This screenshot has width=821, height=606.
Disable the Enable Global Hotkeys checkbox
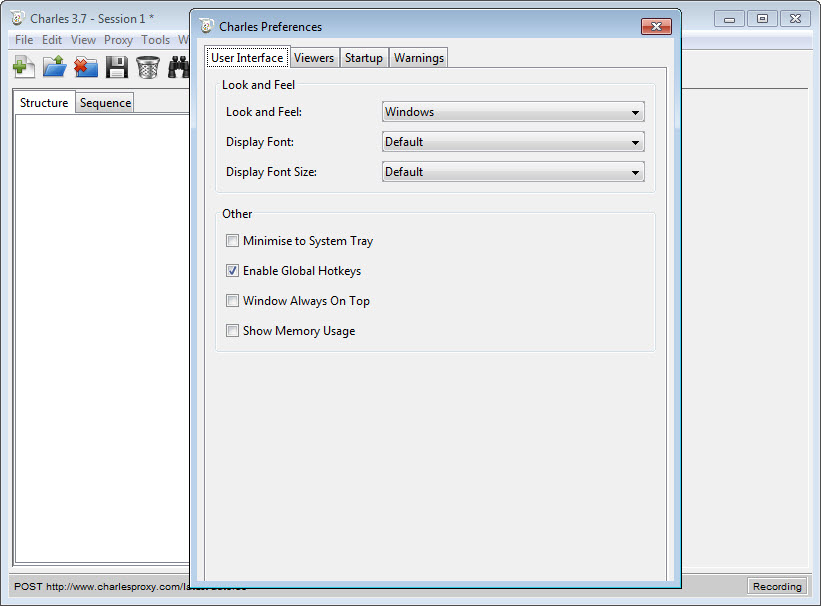click(x=232, y=271)
